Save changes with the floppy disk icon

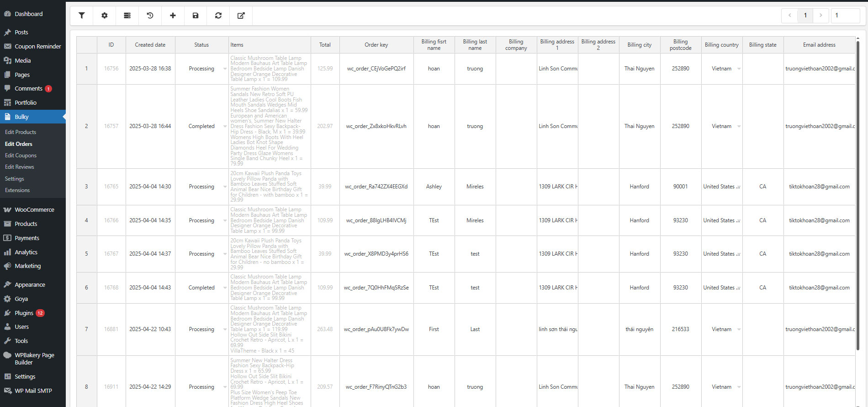click(196, 16)
